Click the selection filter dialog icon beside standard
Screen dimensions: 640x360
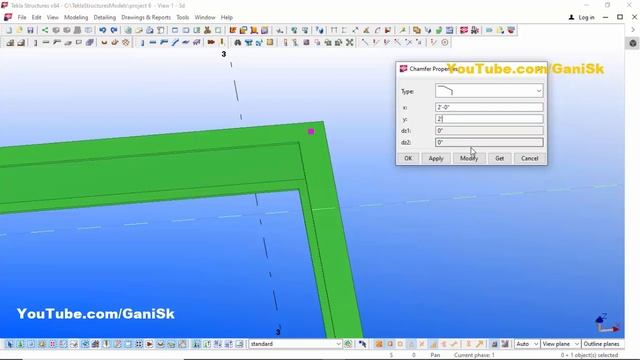click(x=348, y=344)
